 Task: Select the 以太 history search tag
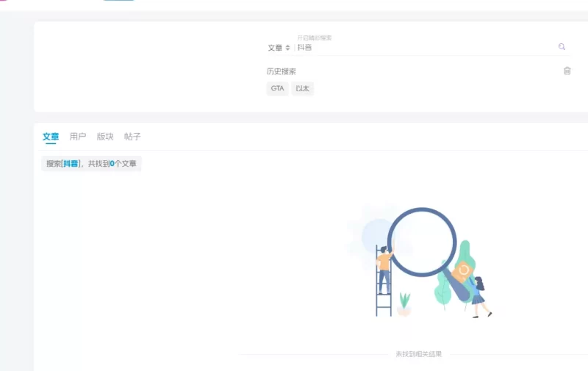(x=302, y=88)
